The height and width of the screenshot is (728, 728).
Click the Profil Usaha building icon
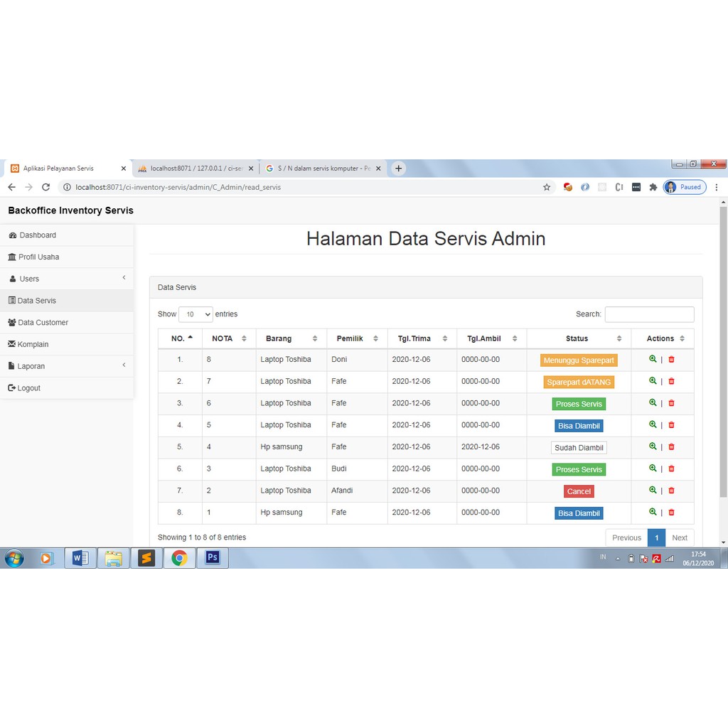(14, 257)
